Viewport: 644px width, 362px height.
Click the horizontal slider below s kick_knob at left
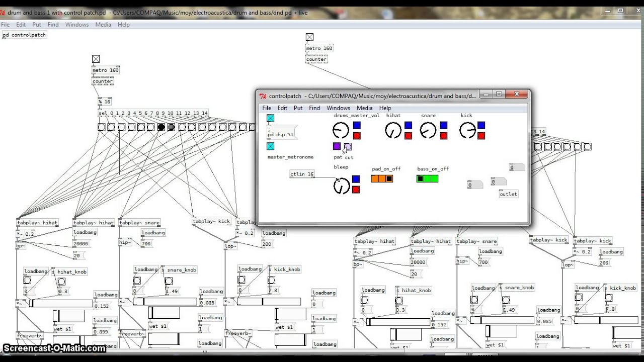(x=269, y=302)
